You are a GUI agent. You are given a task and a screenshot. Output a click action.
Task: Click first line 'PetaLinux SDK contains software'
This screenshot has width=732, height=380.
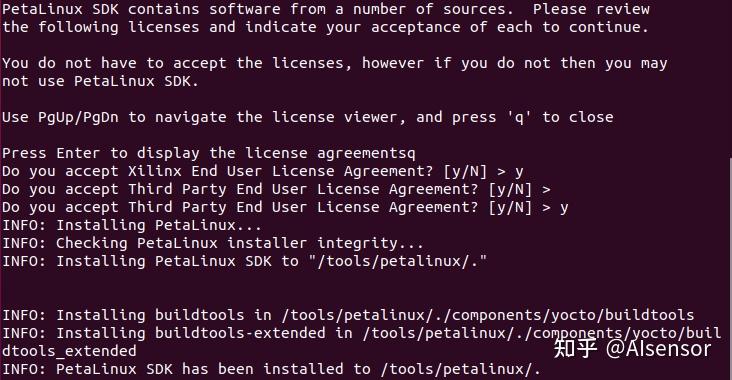[326, 9]
